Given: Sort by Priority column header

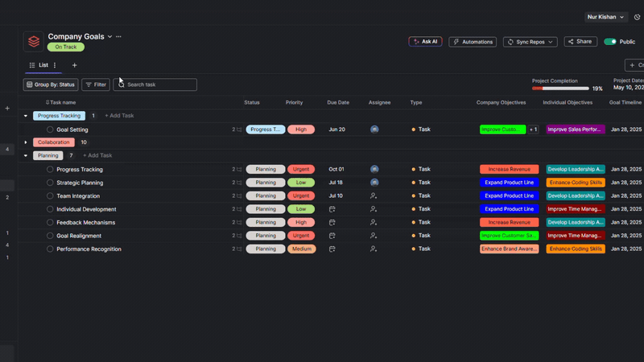Looking at the screenshot, I should [294, 103].
